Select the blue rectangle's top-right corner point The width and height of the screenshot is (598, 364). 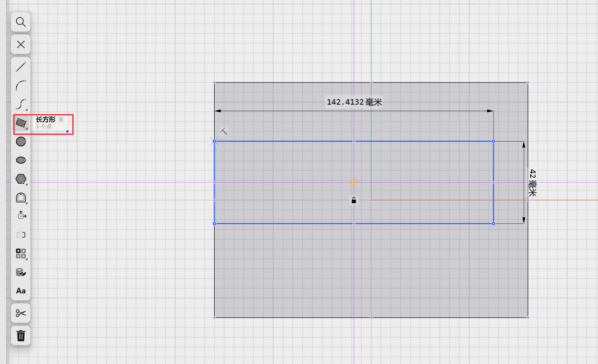pyautogui.click(x=493, y=141)
